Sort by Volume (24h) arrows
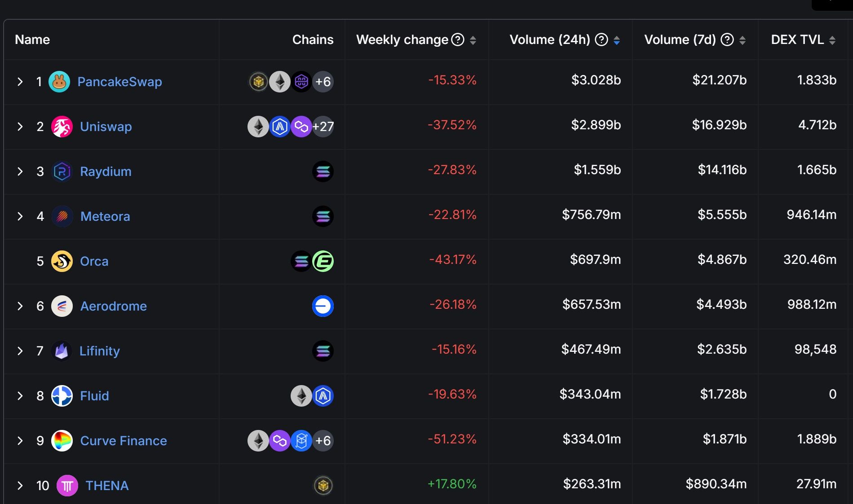 click(617, 40)
